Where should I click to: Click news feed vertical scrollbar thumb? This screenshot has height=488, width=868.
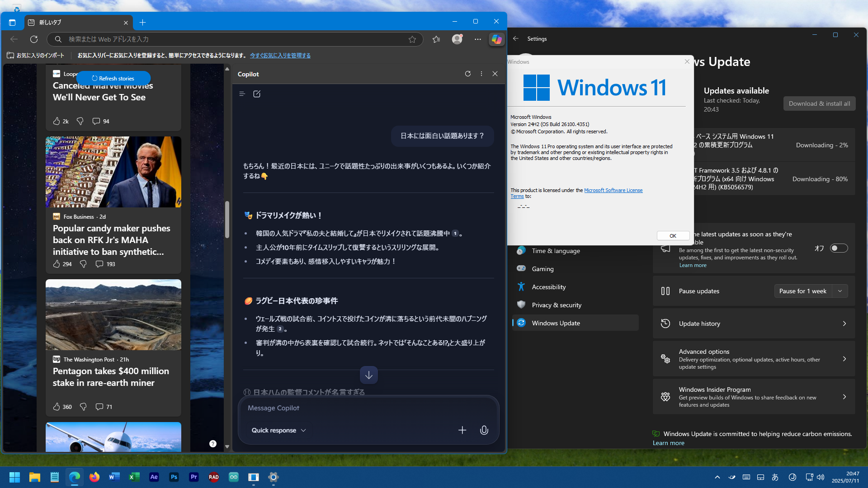(227, 219)
